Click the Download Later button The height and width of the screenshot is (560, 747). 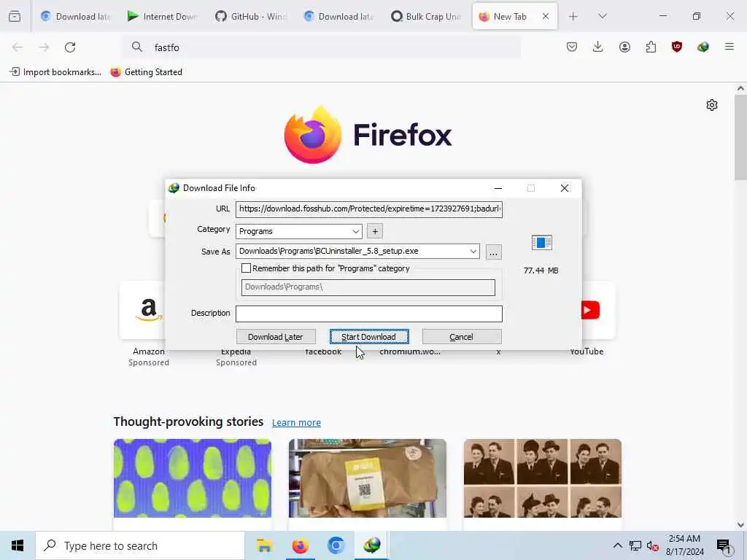[276, 337]
